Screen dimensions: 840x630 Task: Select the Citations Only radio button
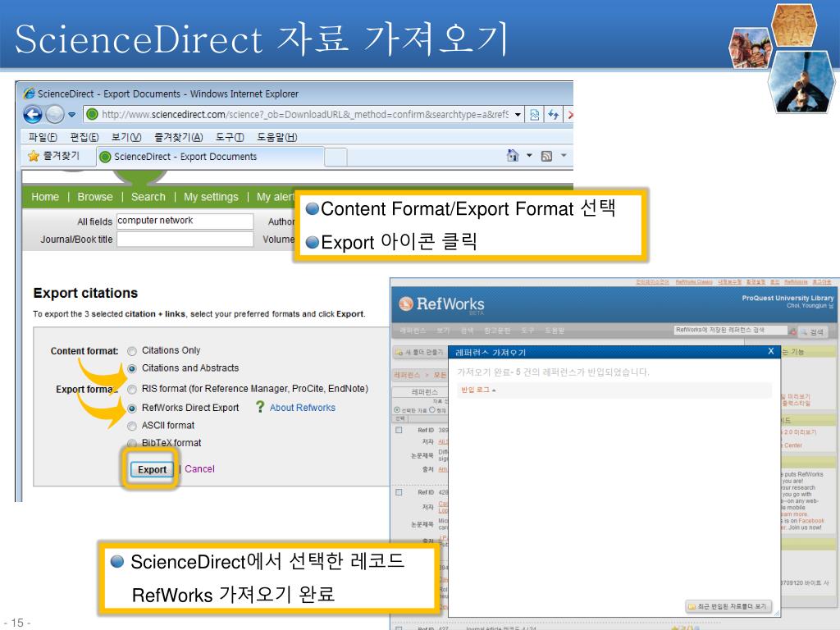coord(132,351)
